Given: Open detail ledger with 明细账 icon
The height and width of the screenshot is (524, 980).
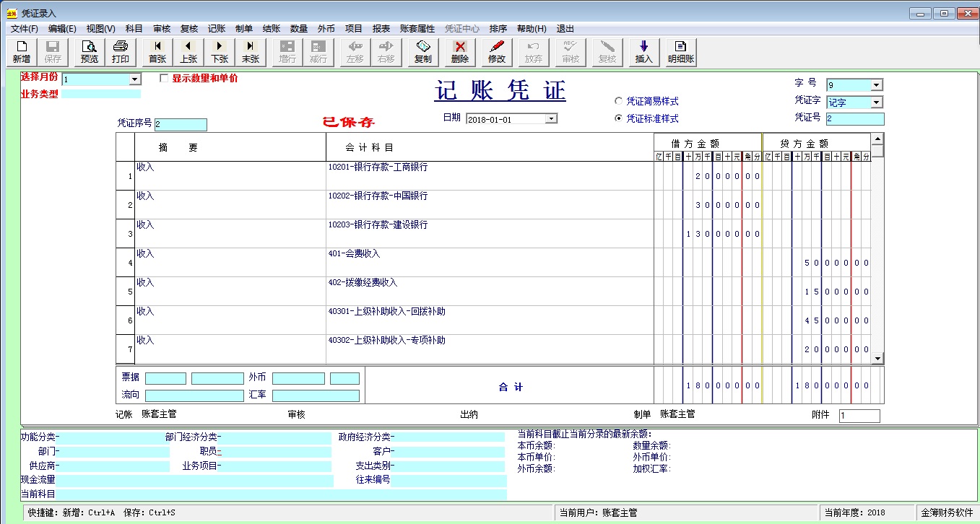Looking at the screenshot, I should [680, 52].
